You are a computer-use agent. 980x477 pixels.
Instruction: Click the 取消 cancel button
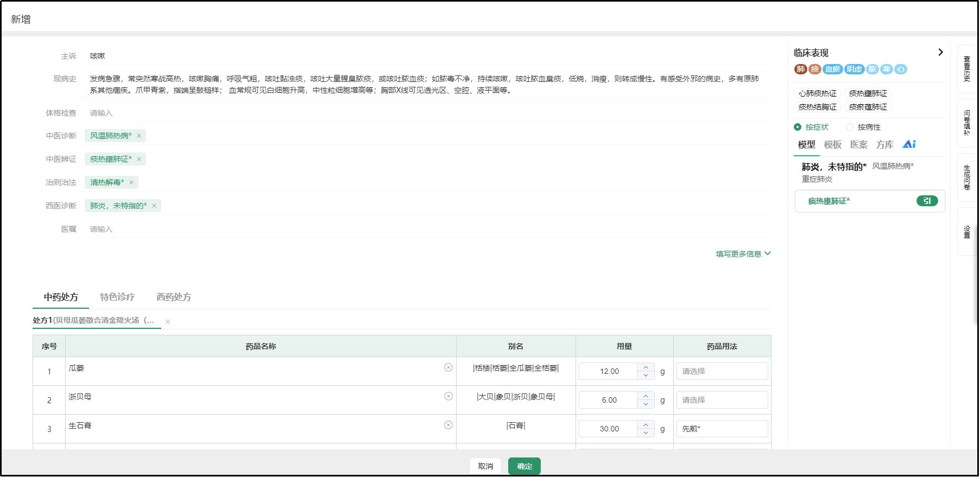[485, 466]
